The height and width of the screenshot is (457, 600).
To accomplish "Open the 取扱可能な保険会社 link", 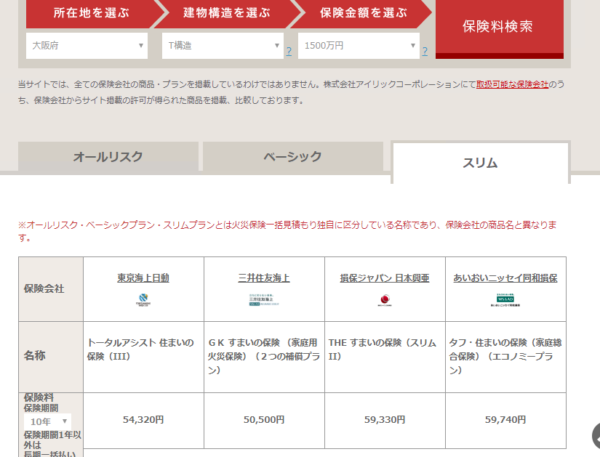I will (x=512, y=84).
